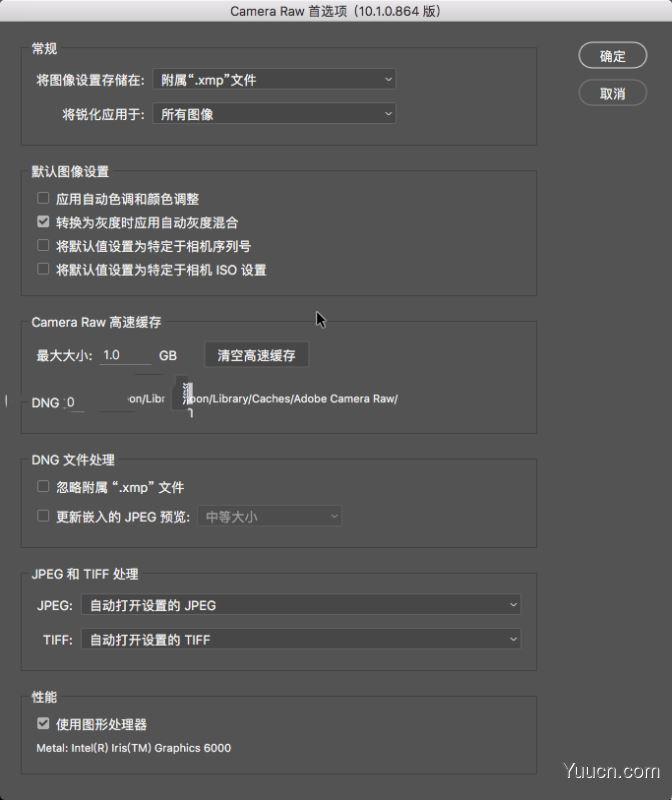Click the 确定 confirm button

coord(612,56)
